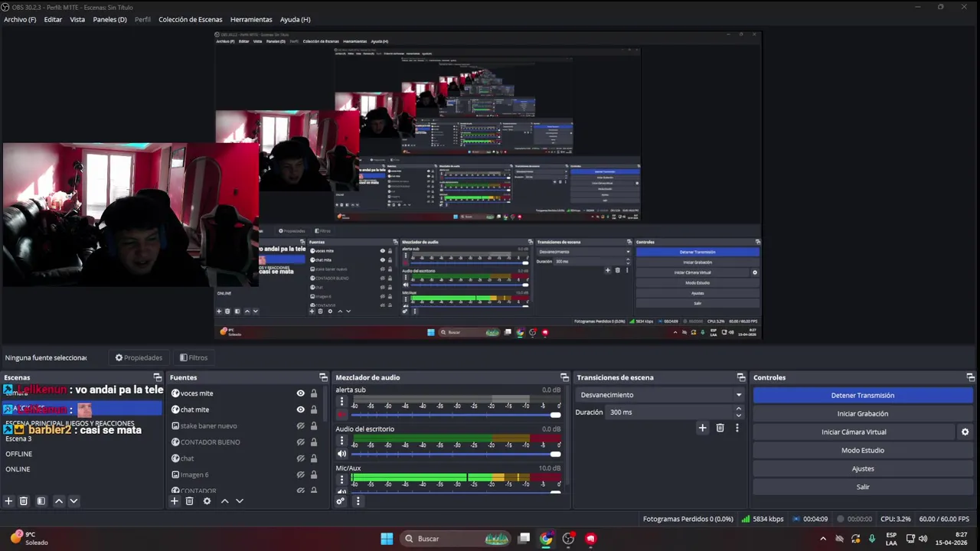980x551 pixels.
Task: Open Ayuda (H) menu
Action: (296, 19)
